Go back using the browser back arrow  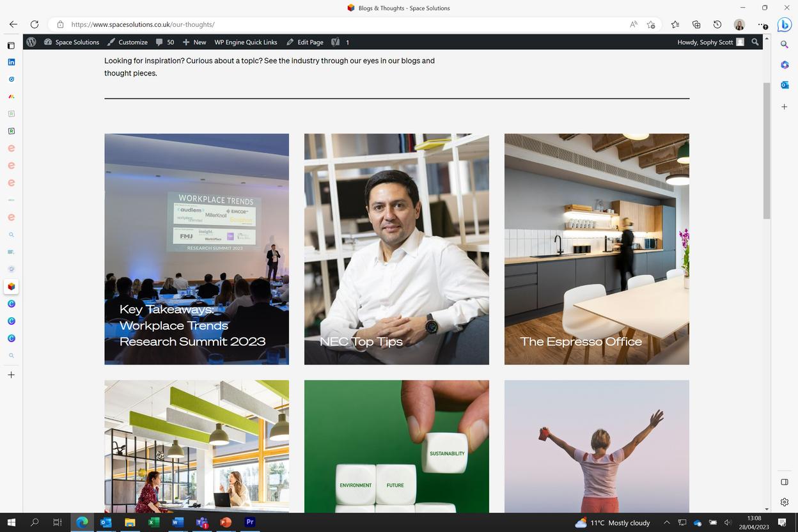tap(13, 24)
